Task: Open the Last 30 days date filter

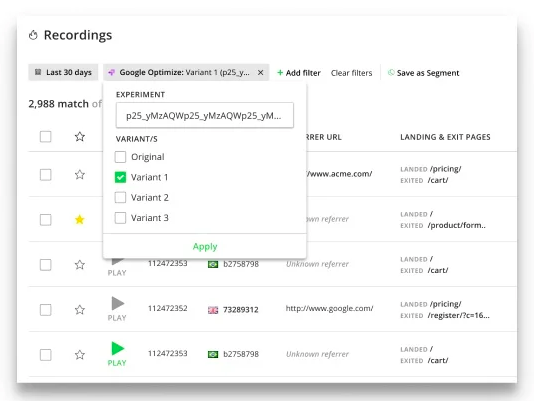Action: click(63, 72)
